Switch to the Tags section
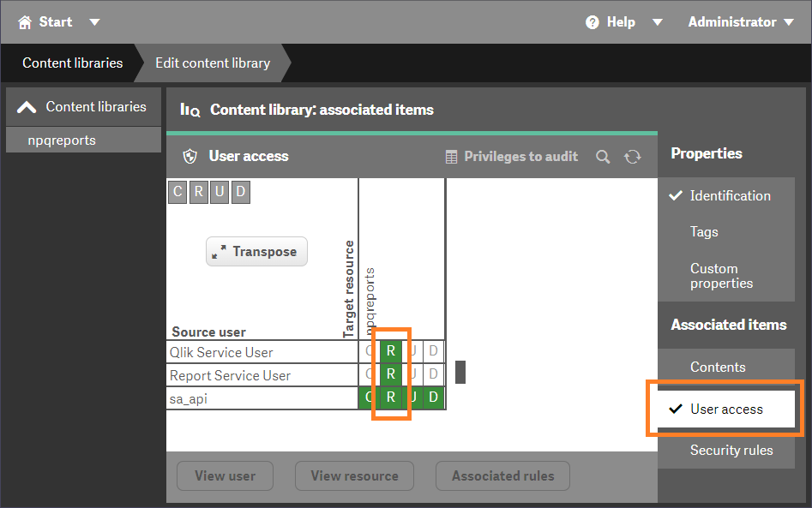 click(726, 232)
